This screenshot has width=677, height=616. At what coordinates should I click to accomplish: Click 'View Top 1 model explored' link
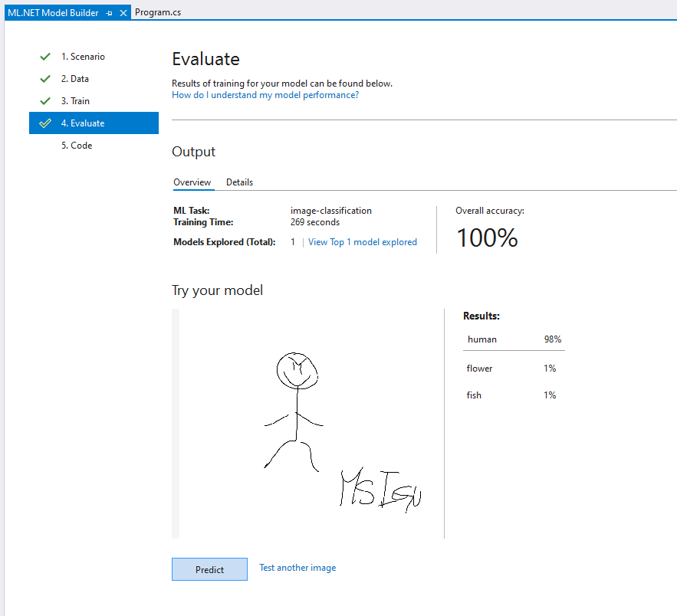362,242
